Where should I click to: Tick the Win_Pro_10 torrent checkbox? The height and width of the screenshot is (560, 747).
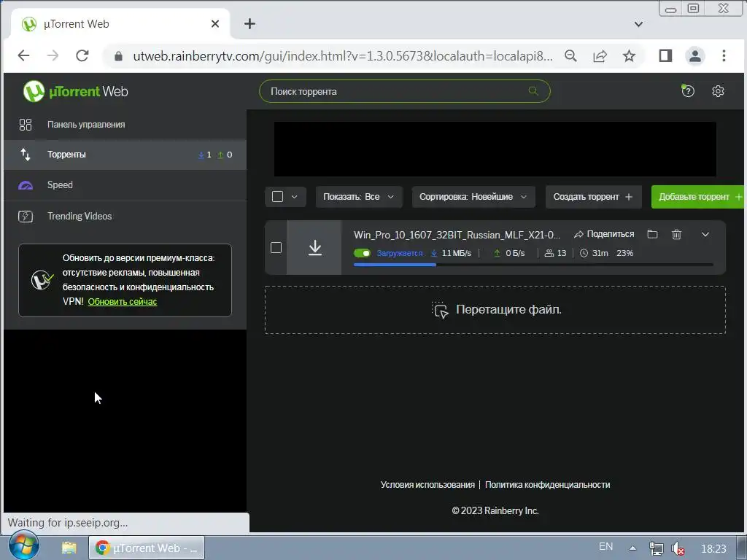click(x=276, y=248)
